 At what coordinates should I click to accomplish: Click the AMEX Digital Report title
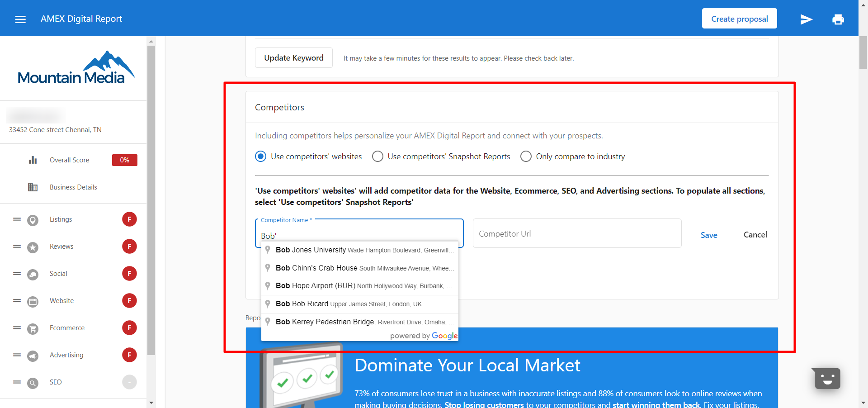click(x=81, y=19)
